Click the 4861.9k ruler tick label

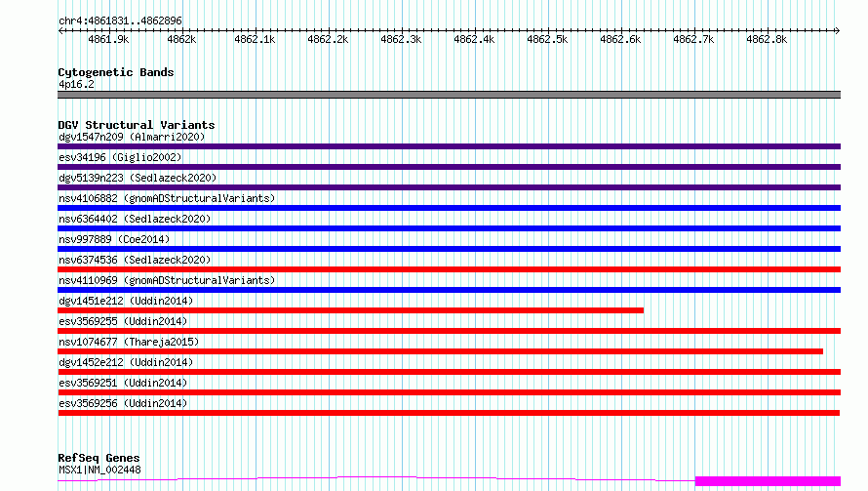coord(108,39)
